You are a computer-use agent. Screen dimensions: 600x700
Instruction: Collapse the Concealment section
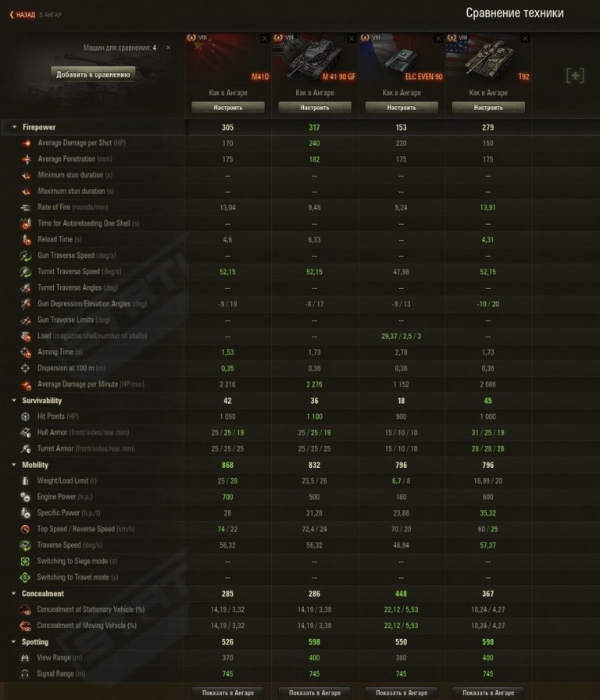pyautogui.click(x=13, y=593)
